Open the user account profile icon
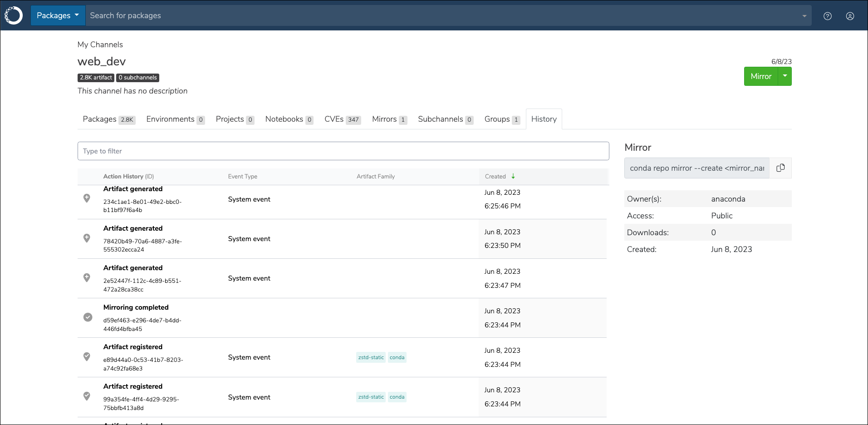Screen dimensions: 868x425 point(850,16)
